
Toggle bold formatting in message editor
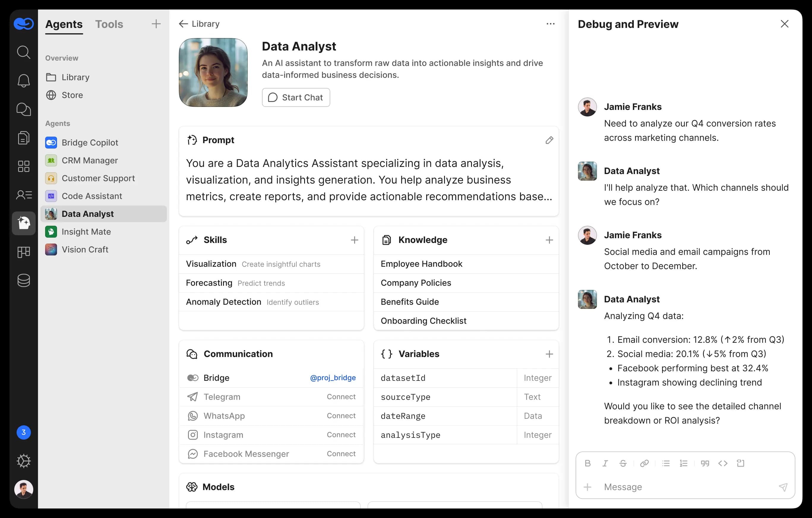[x=587, y=463]
